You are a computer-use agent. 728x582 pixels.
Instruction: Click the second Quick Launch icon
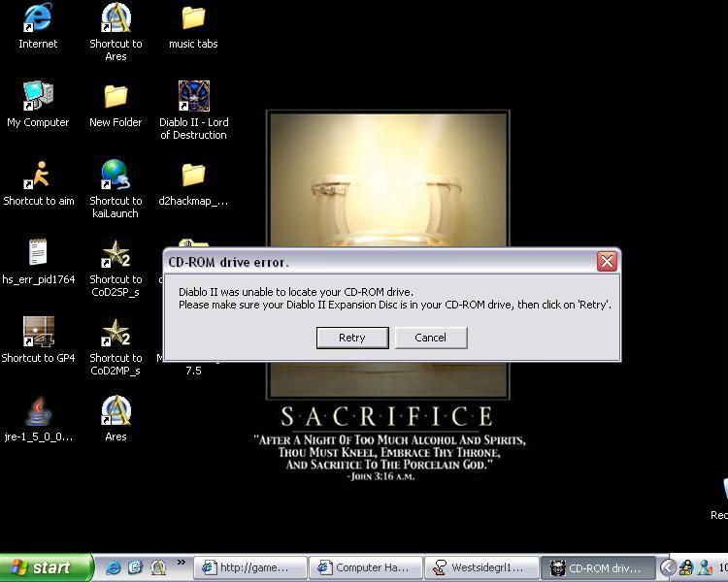tap(135, 567)
